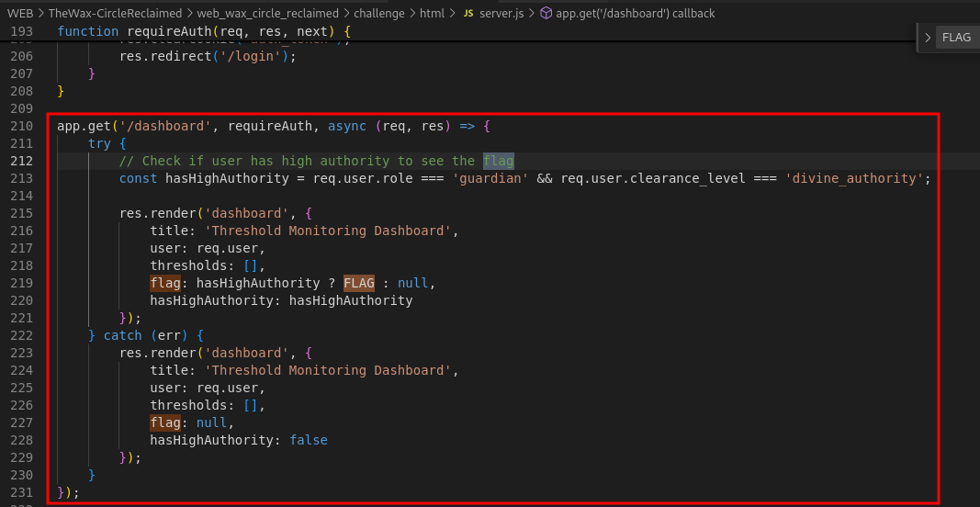The image size is (980, 507).
Task: Expand the find widget replace toggle chevron
Action: pyautogui.click(x=928, y=38)
